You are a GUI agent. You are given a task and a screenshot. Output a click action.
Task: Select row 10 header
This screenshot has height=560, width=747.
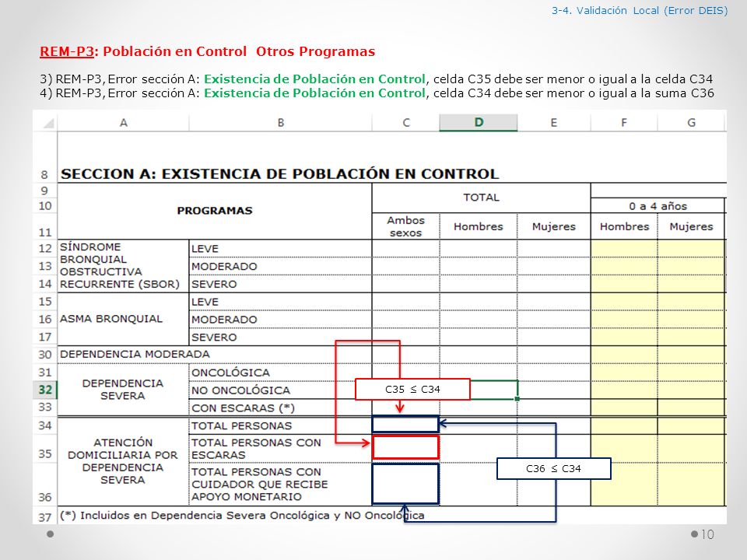point(45,205)
